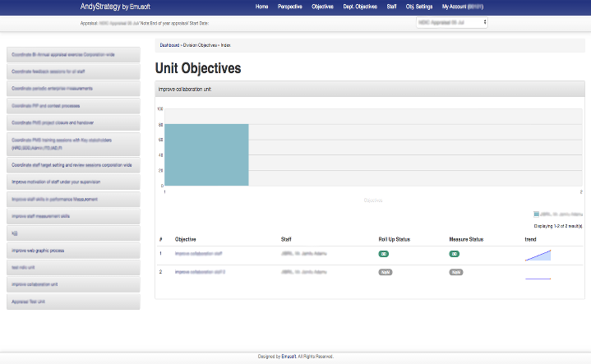The image size is (591, 364).
Task: Select 'Improve motivation of staff under your supervision'
Action: tap(73, 182)
